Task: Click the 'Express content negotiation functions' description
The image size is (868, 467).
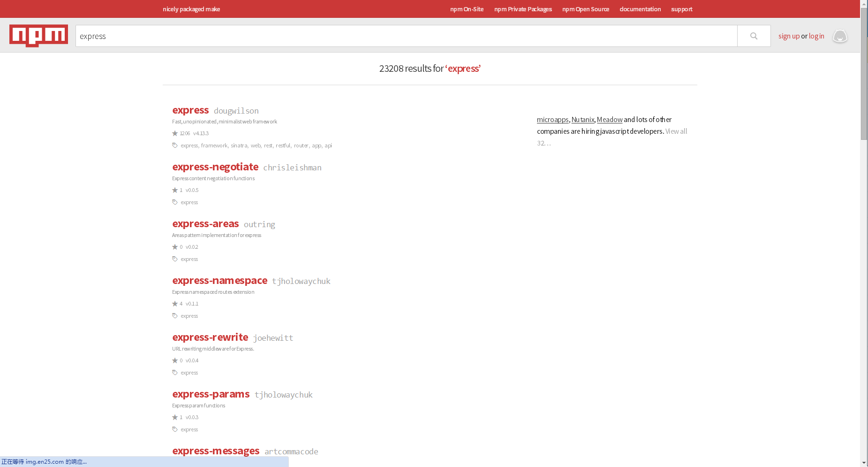Action: point(213,178)
